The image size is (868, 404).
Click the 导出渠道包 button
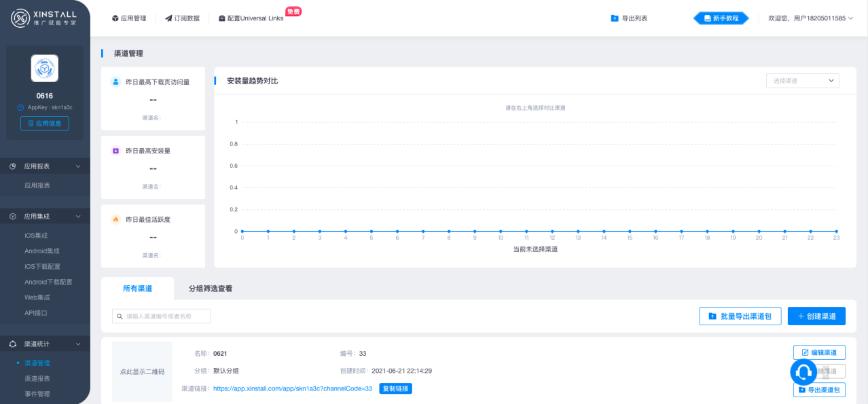point(819,390)
